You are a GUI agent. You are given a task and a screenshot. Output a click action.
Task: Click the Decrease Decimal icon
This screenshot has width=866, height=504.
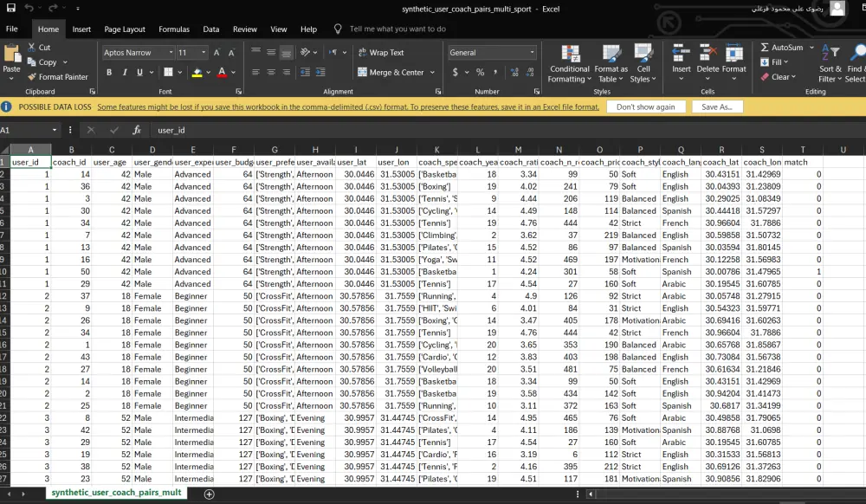(x=530, y=72)
